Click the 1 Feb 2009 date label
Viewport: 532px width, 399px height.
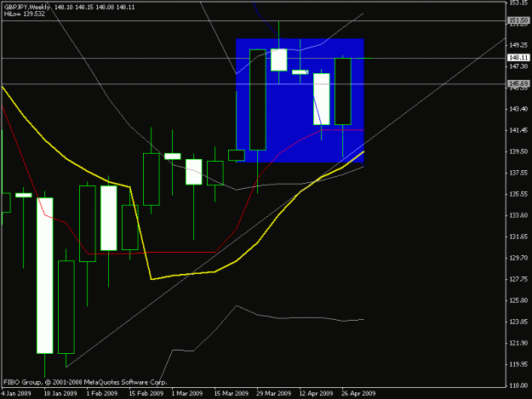(x=102, y=394)
